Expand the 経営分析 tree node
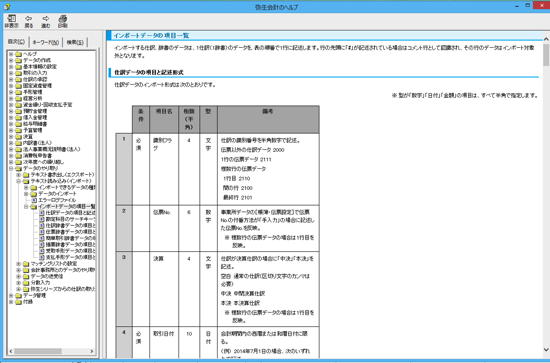 (x=11, y=99)
